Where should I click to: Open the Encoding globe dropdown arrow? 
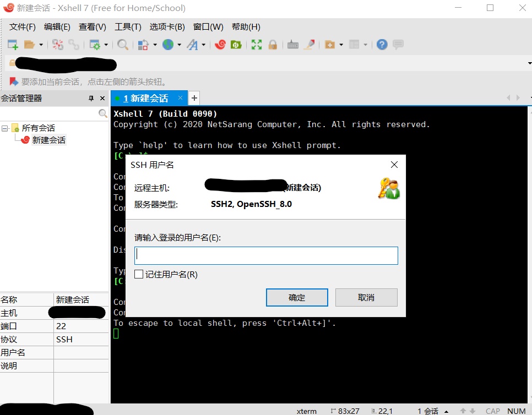tap(179, 45)
